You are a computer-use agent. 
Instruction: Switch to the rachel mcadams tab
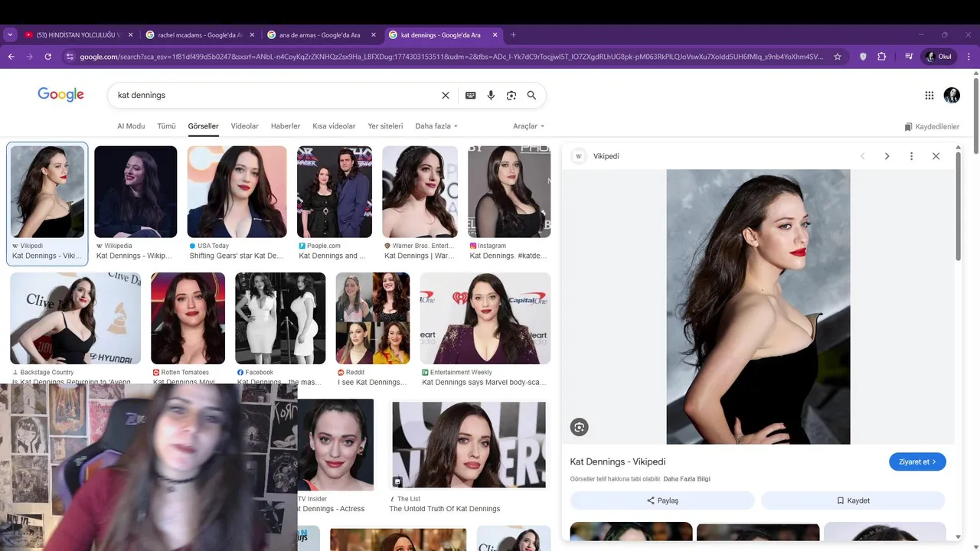point(201,35)
